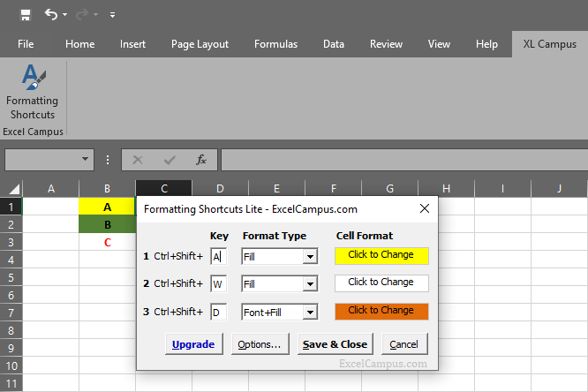Switch to the Insert ribbon tab
Screen dimensions: 588x392
[132, 44]
